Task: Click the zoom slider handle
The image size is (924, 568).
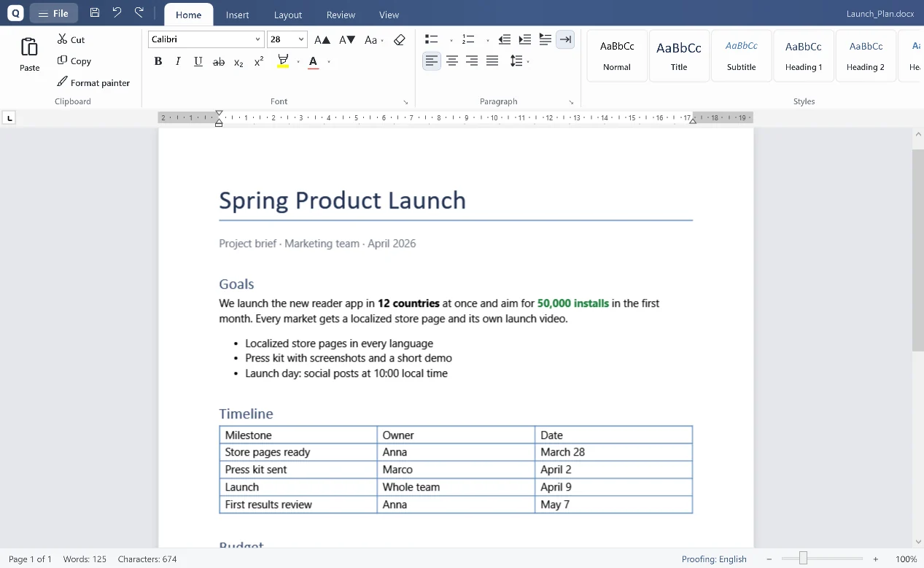Action: tap(803, 559)
